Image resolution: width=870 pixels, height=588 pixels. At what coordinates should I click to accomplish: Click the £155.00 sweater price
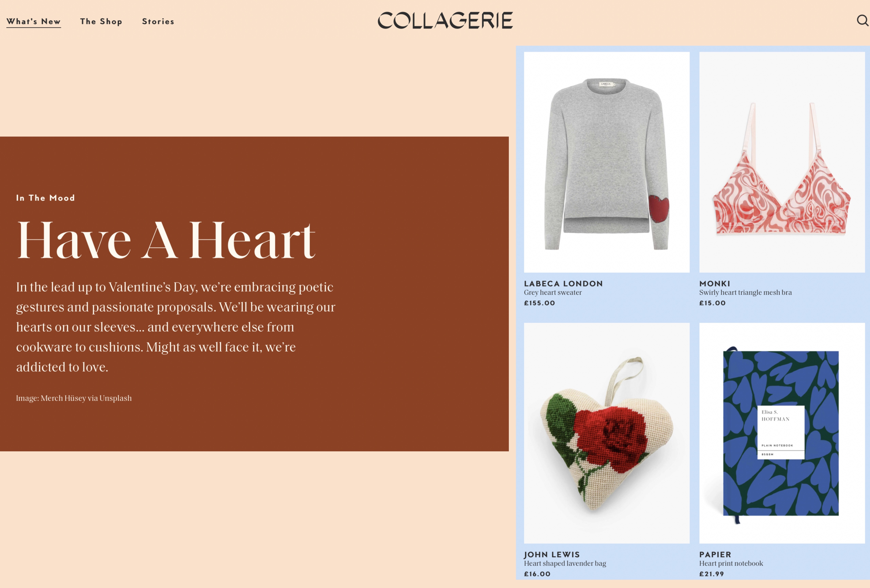point(539,303)
